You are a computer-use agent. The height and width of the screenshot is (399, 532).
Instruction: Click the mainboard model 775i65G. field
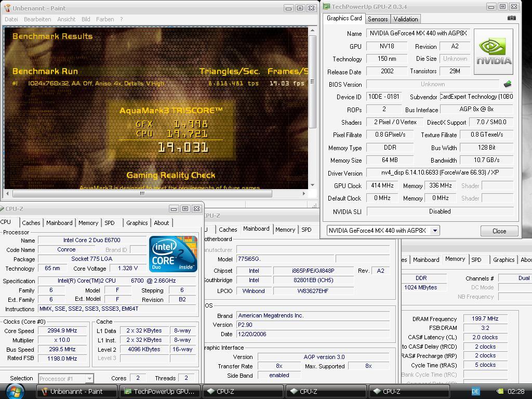coord(285,259)
